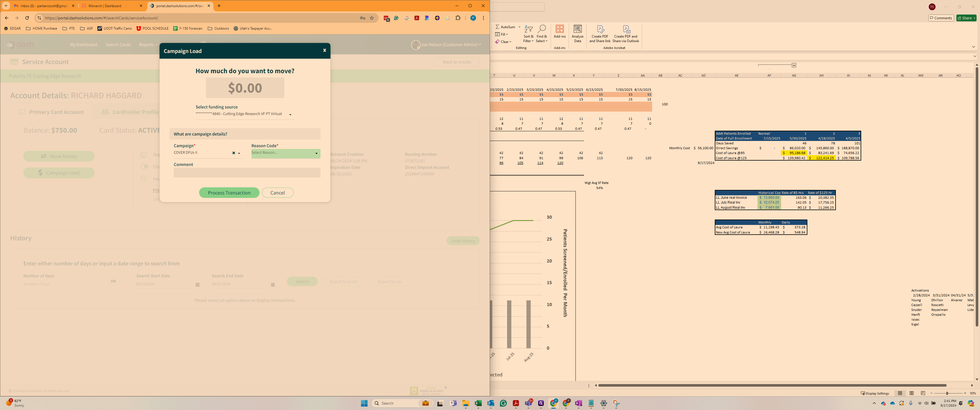Open OneNote from the Windows taskbar
980x410 pixels.
click(578, 403)
